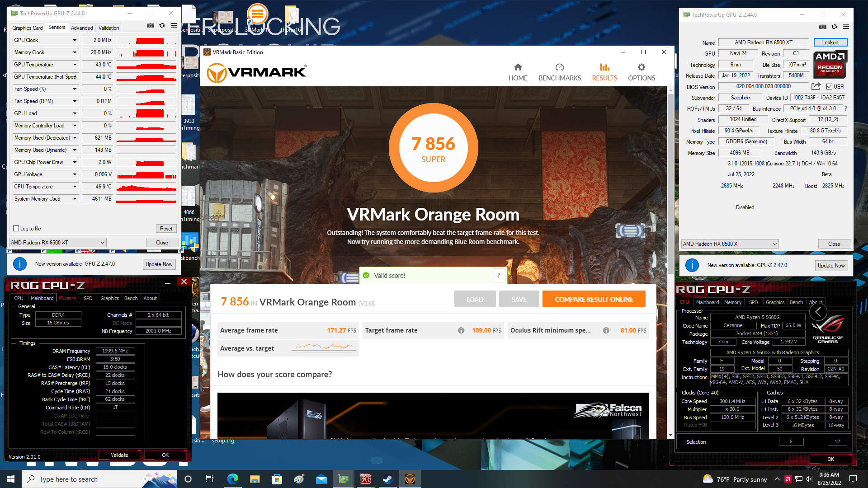The height and width of the screenshot is (488, 868).
Task: Open VRMark Benchmarks gauge icon
Action: [560, 67]
